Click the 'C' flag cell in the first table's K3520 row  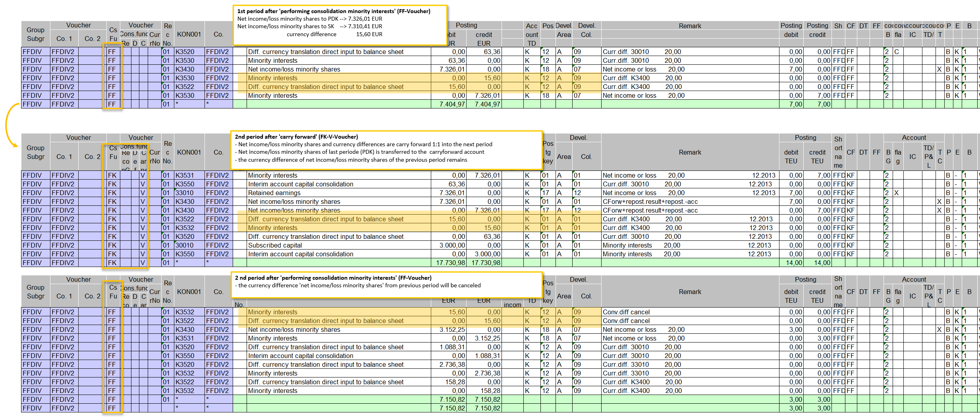(898, 52)
